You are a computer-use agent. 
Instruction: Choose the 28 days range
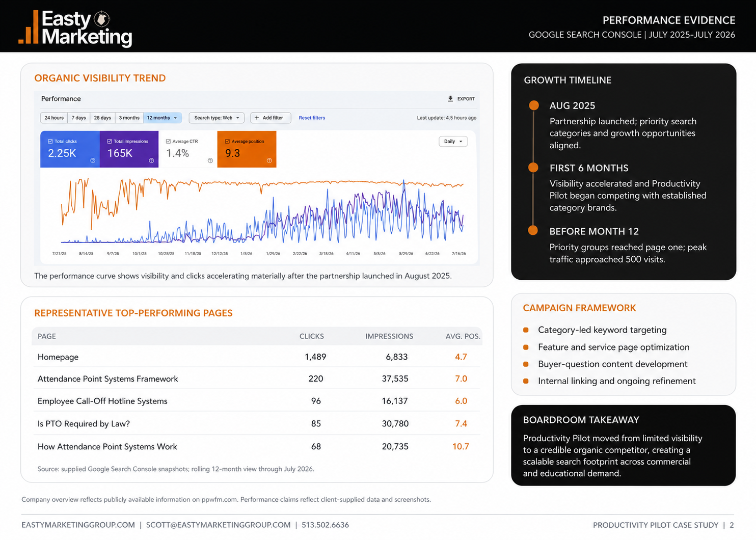tap(102, 118)
